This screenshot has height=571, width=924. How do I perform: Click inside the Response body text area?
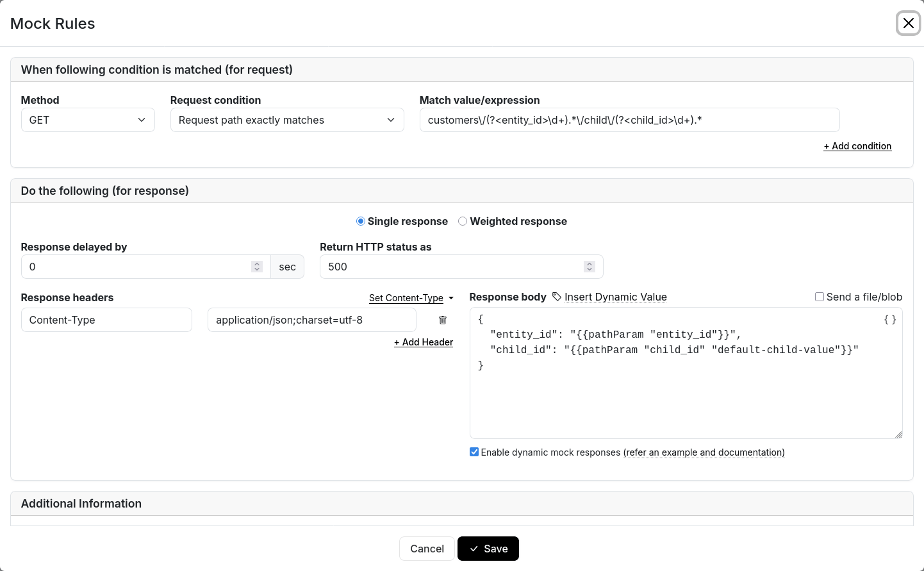click(x=686, y=397)
